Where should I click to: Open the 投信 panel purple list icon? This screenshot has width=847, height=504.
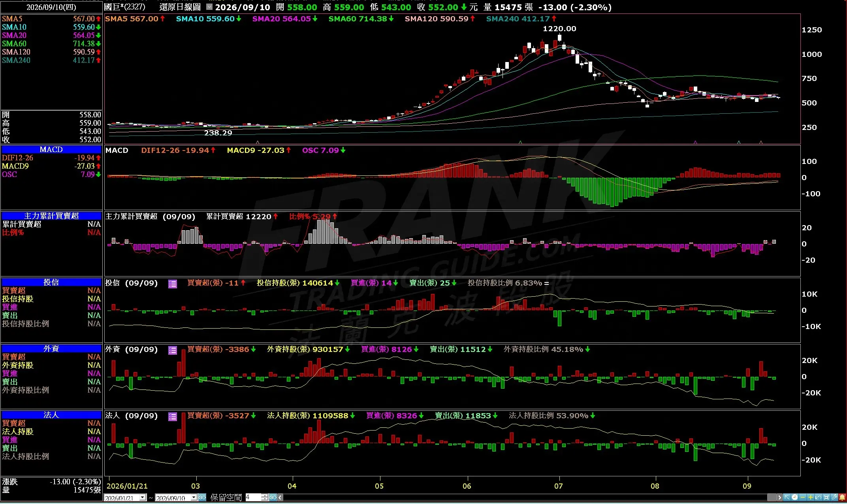173,284
